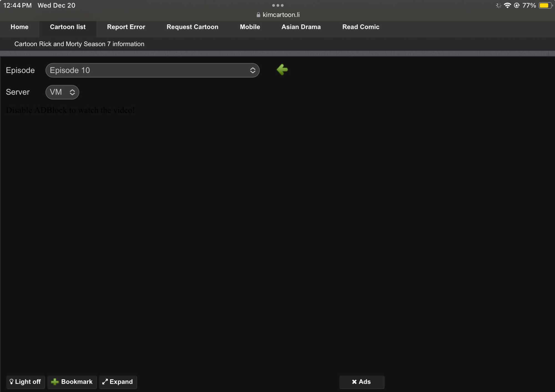
Task: Select the Asian Drama menu item
Action: pos(301,27)
